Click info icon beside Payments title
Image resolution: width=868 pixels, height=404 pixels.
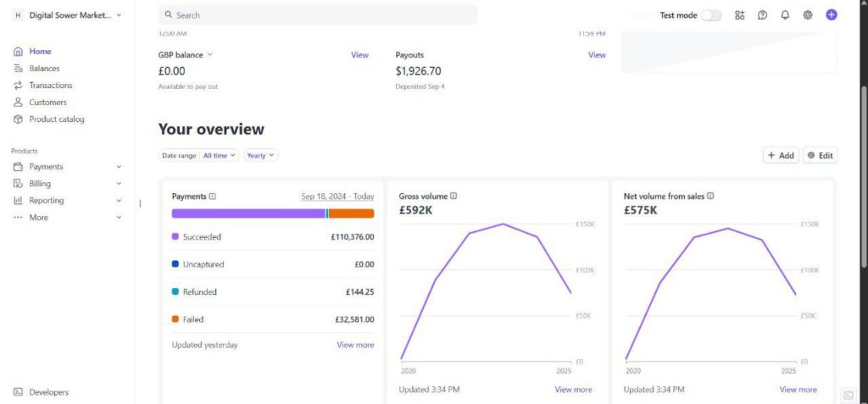pyautogui.click(x=213, y=196)
